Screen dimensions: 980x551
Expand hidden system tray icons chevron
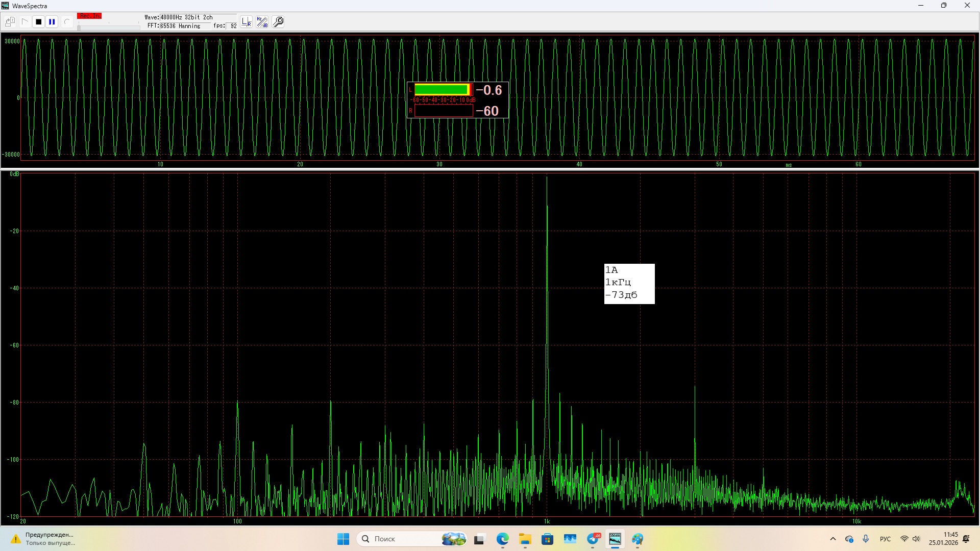coord(833,539)
